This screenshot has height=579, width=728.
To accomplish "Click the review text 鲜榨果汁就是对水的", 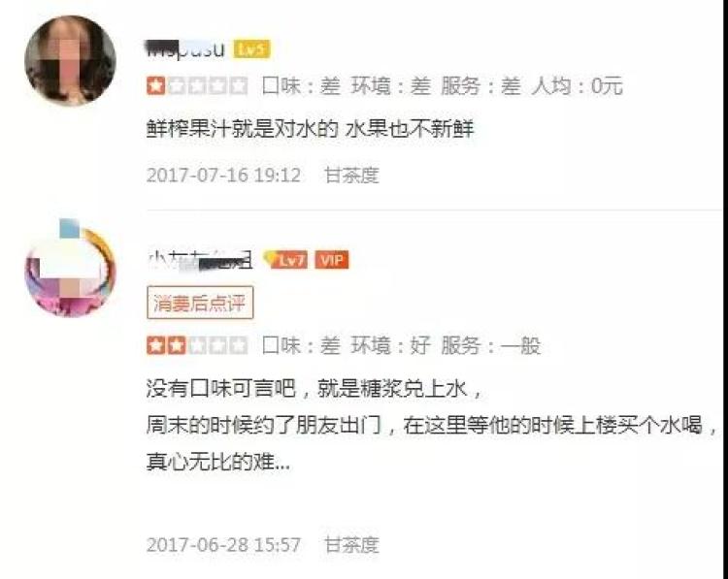I will pyautogui.click(x=243, y=129).
